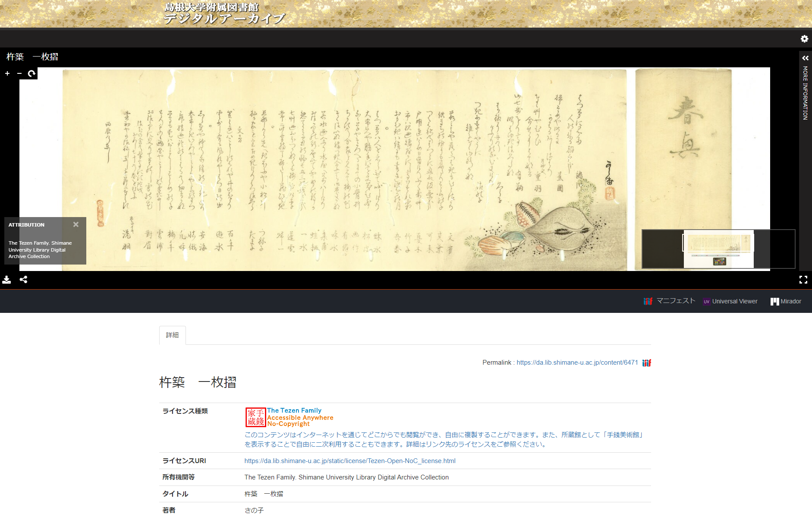Click the 著者 row label
812x517 pixels.
pos(169,510)
